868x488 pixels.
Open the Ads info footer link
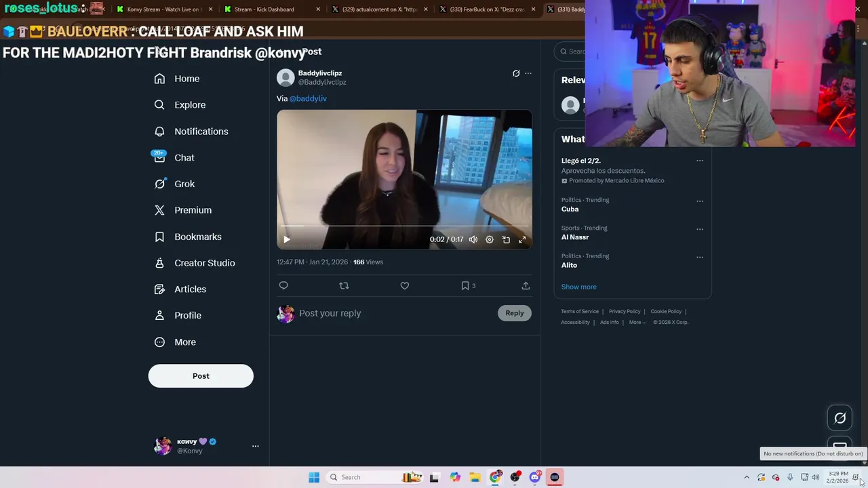609,323
